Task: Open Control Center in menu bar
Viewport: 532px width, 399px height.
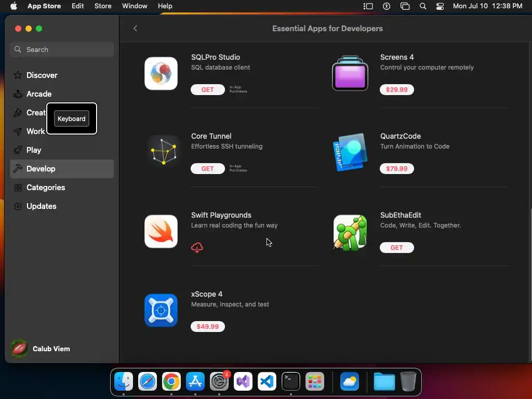Action: [440, 6]
